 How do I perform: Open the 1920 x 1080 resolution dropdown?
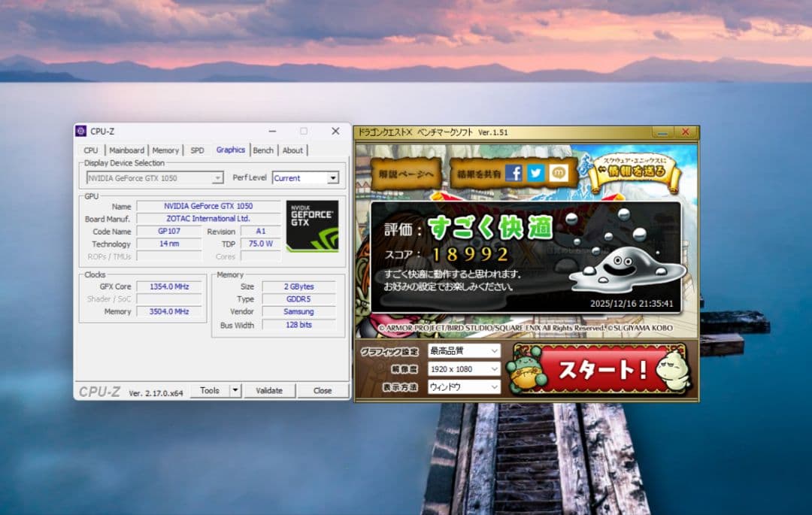(463, 368)
